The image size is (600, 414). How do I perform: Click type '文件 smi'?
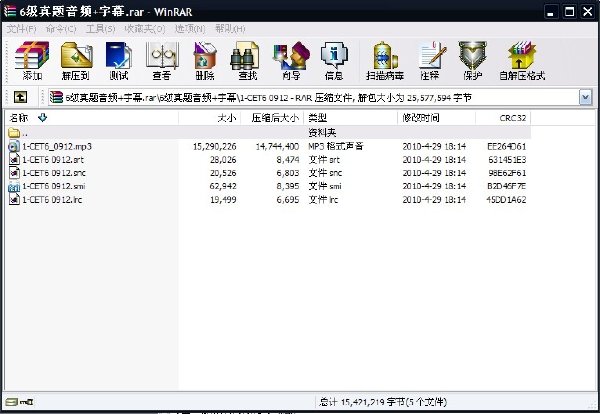coord(324,186)
